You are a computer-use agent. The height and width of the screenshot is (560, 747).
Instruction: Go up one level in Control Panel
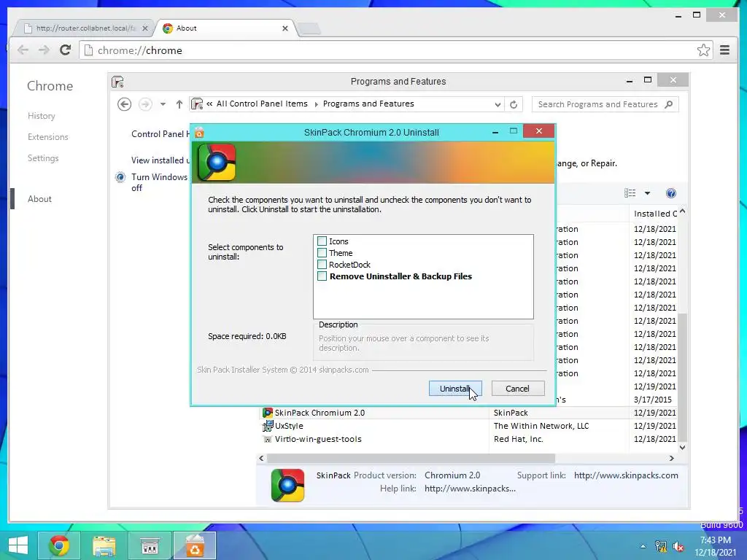point(179,104)
